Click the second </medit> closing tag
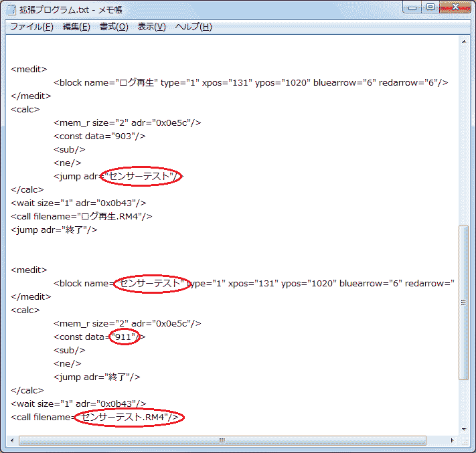Image resolution: width=476 pixels, height=453 pixels. [31, 296]
